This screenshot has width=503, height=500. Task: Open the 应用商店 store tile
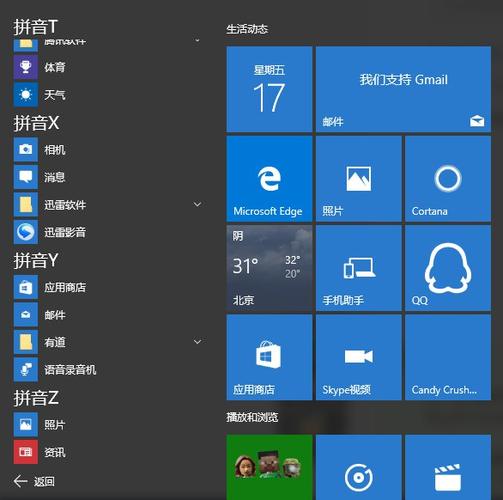click(x=269, y=357)
